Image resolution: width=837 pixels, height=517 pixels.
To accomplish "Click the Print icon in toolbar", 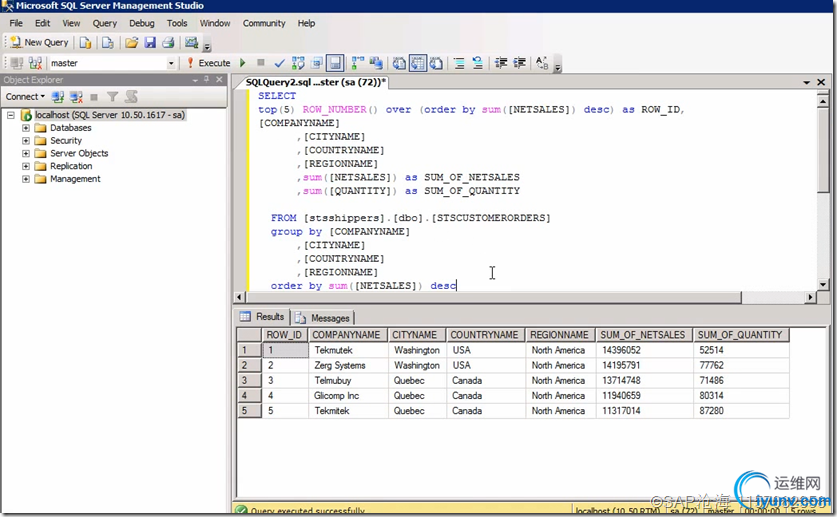I will tap(168, 43).
